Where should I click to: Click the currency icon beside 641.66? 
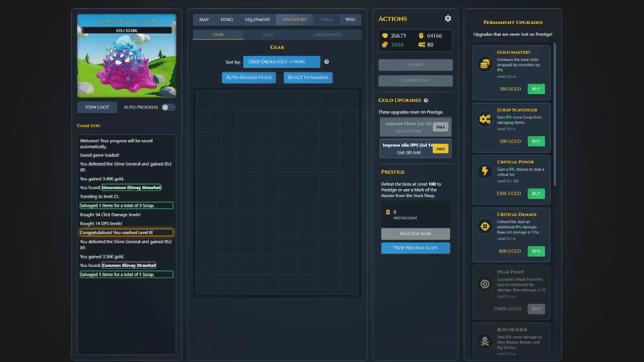pos(421,36)
